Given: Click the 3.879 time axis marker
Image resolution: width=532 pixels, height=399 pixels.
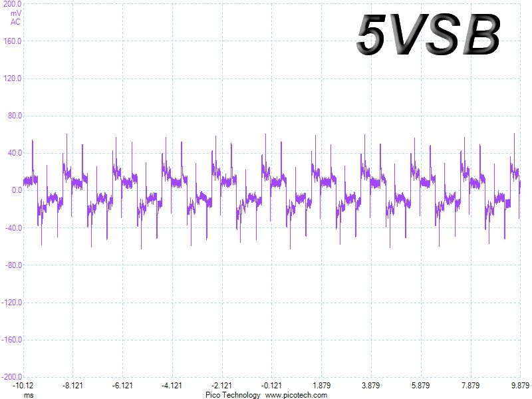Looking at the screenshot, I should click(371, 386).
